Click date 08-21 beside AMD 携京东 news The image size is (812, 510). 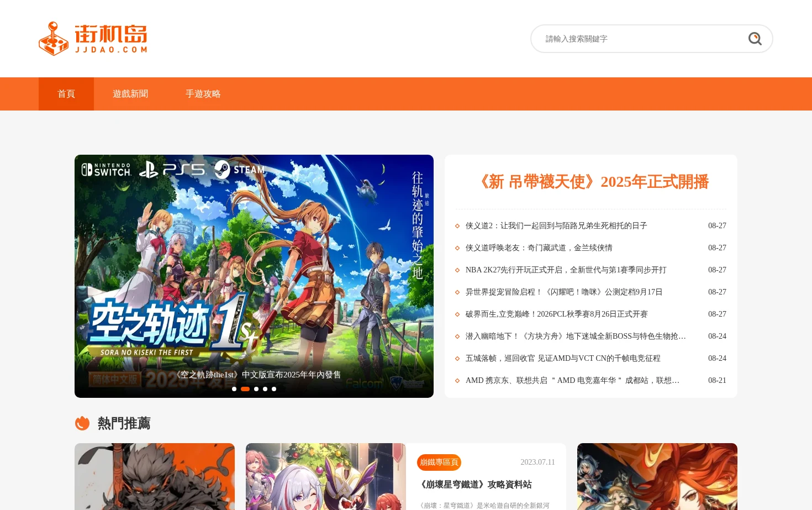pyautogui.click(x=717, y=380)
